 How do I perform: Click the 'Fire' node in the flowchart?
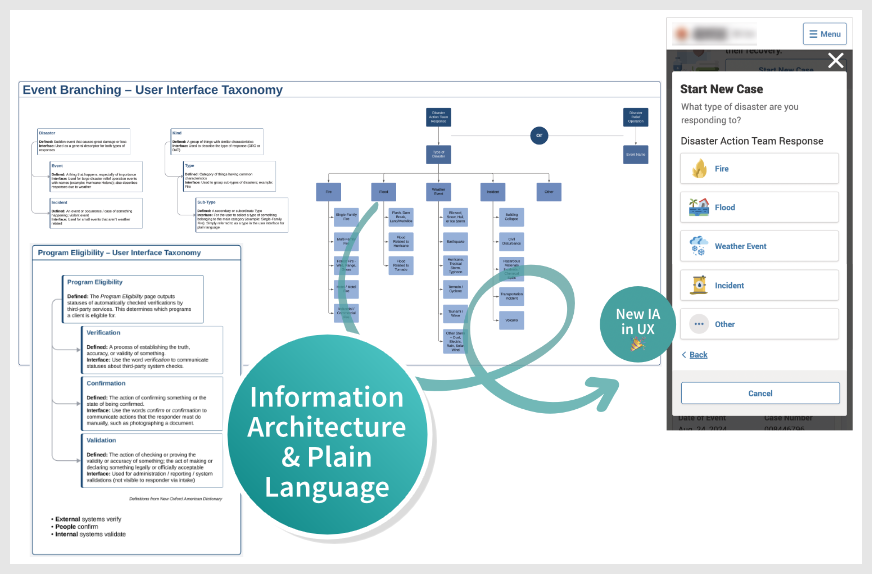click(328, 192)
